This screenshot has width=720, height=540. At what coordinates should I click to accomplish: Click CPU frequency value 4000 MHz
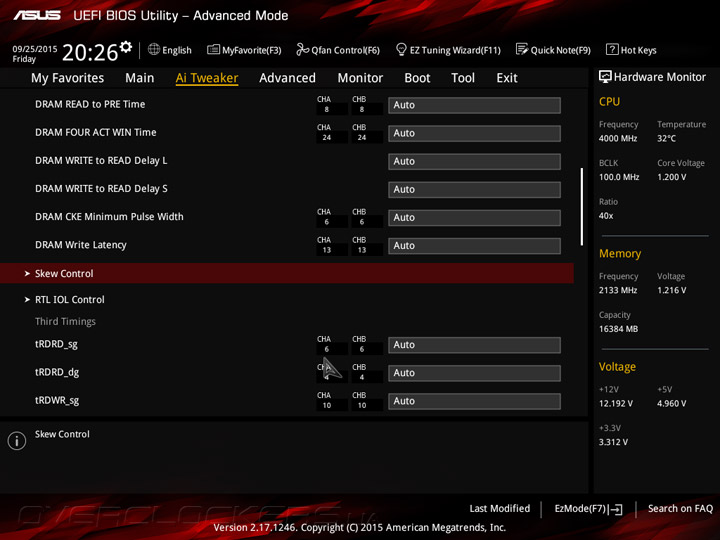click(618, 138)
